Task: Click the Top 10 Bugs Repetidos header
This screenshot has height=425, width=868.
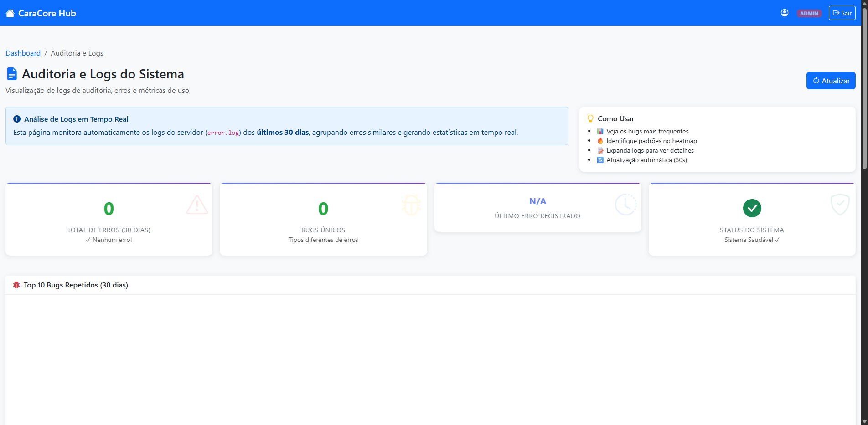Action: click(x=76, y=285)
